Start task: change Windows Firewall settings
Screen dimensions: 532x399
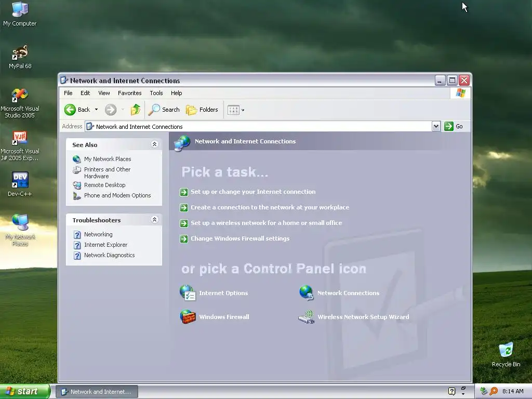(x=240, y=238)
